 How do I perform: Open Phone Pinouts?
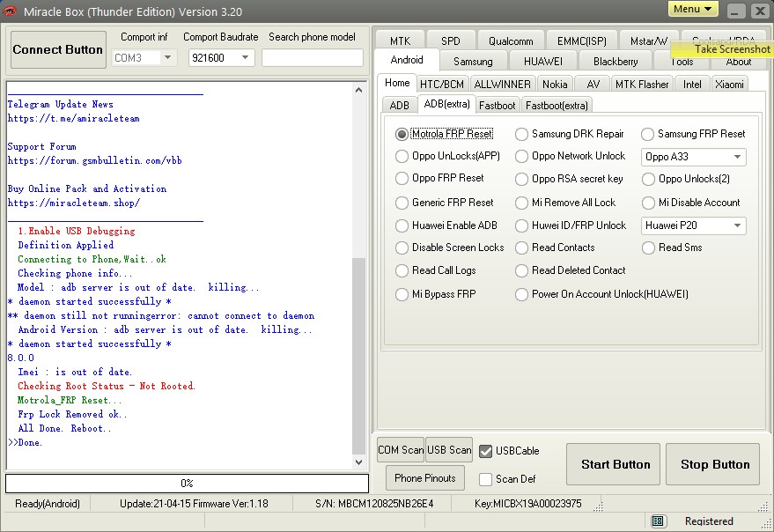click(x=425, y=477)
